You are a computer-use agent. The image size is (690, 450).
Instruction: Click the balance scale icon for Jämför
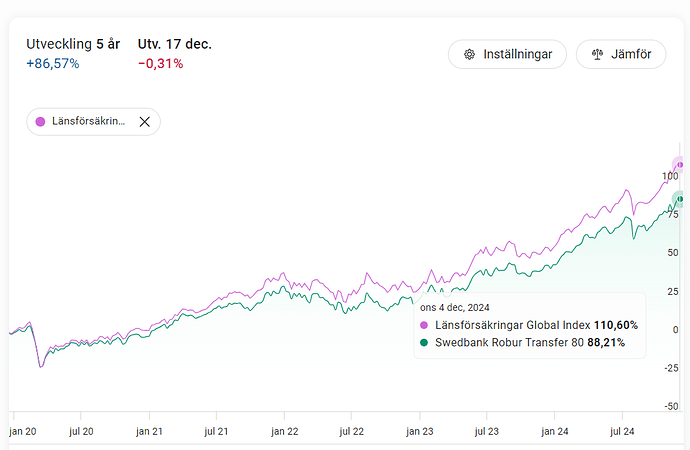(x=597, y=54)
